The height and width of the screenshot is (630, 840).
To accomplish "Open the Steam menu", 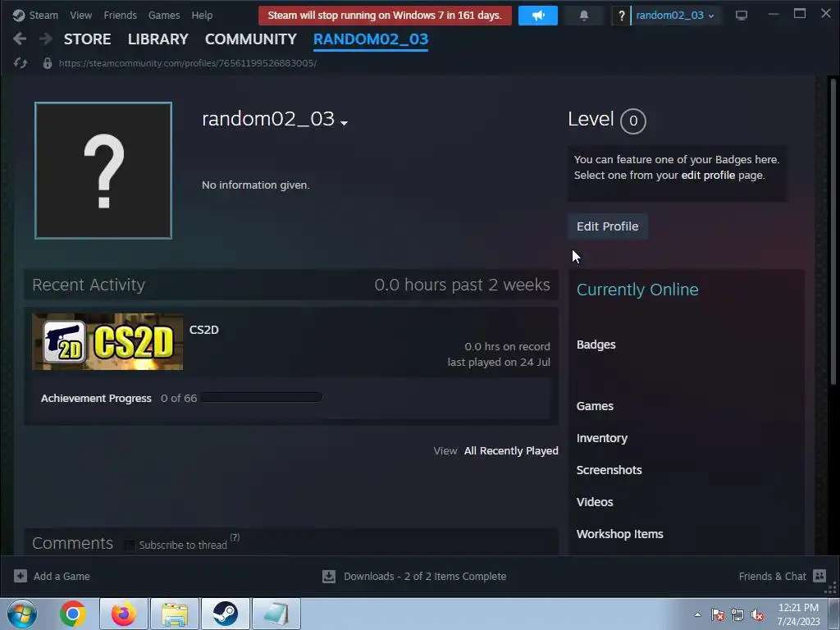I will (x=43, y=16).
